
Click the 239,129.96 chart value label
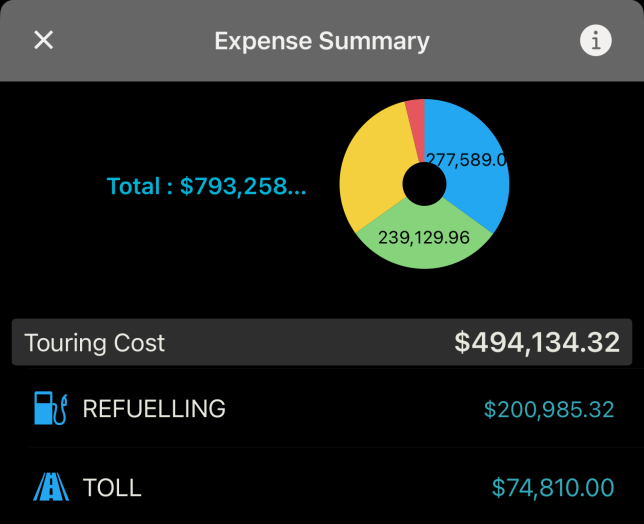(424, 238)
